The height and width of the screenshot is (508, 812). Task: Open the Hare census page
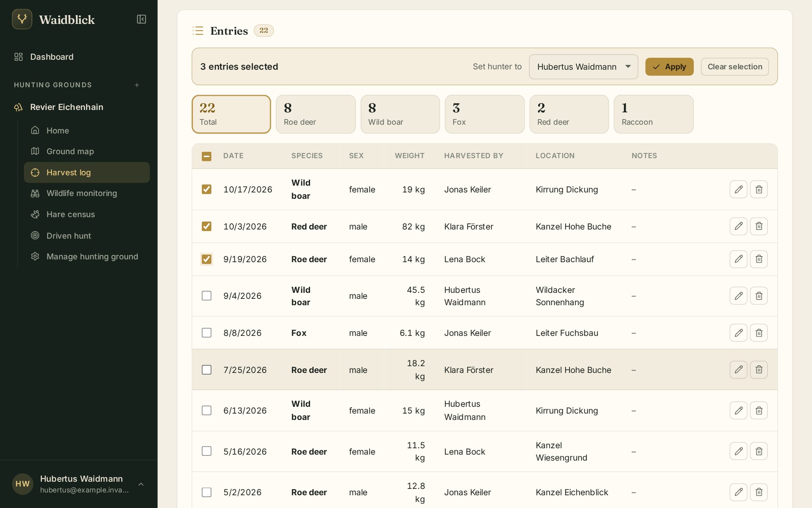[87, 214]
